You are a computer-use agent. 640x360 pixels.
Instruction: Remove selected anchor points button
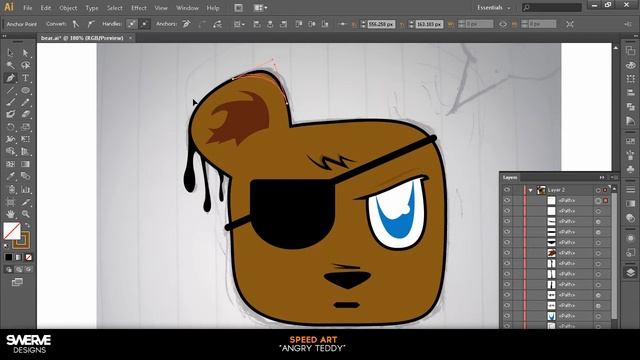[x=187, y=24]
